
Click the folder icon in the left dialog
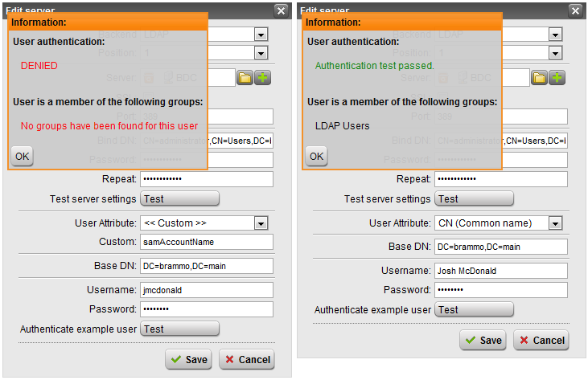pyautogui.click(x=245, y=78)
